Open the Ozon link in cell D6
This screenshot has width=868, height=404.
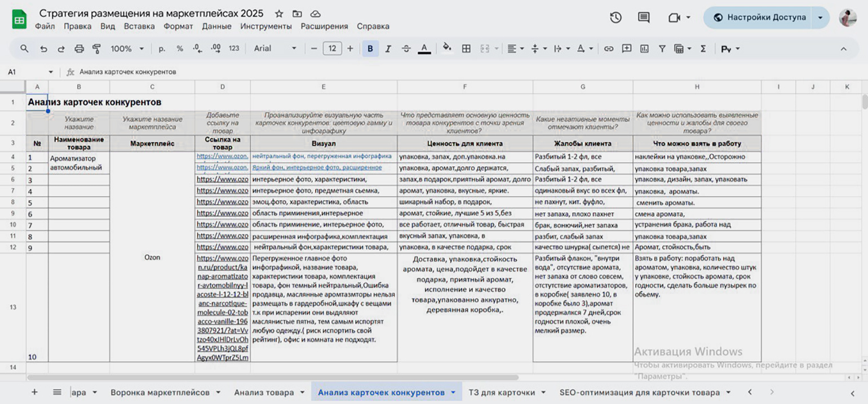(x=222, y=179)
